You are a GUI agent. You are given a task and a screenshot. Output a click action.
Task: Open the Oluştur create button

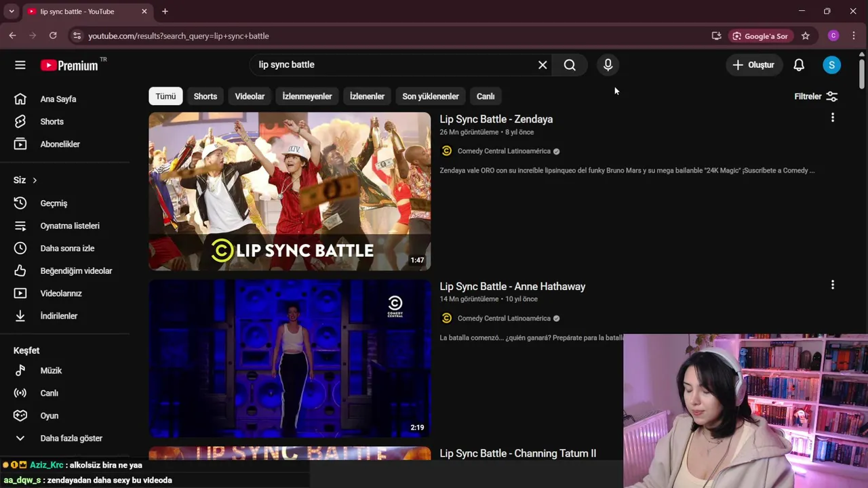[x=753, y=65]
